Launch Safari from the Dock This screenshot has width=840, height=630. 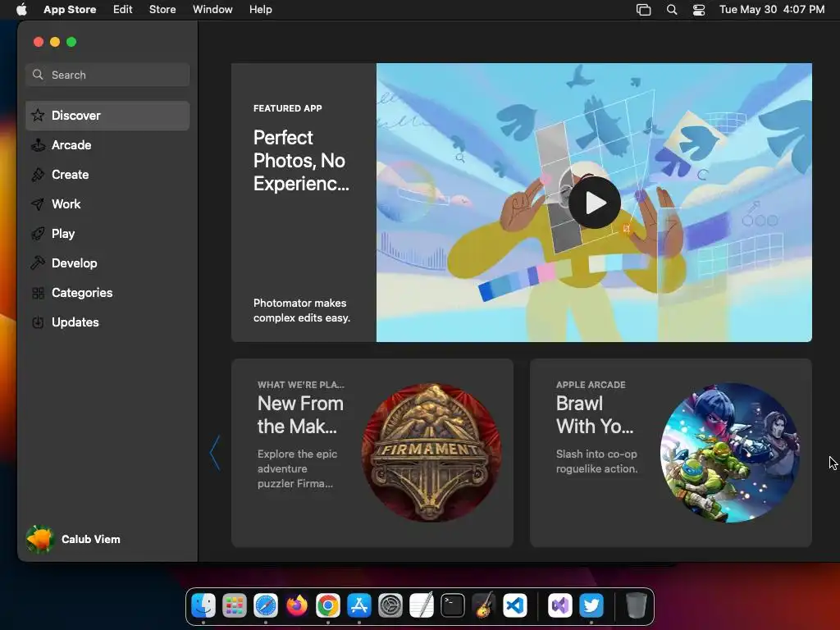(x=266, y=606)
